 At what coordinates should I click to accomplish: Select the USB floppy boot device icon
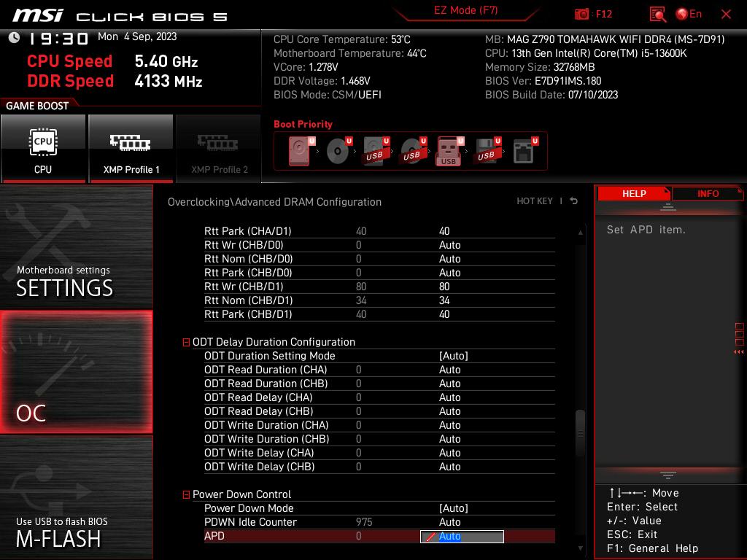(x=487, y=151)
